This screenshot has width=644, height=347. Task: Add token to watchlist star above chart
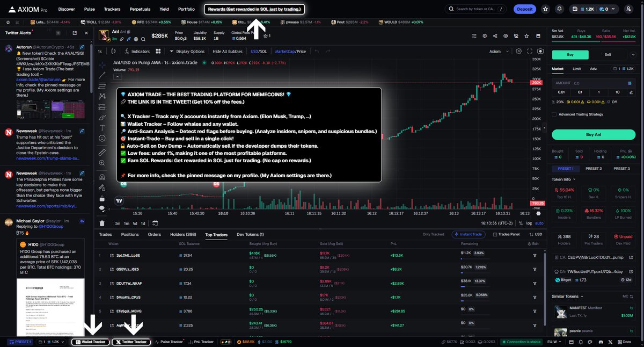click(526, 36)
